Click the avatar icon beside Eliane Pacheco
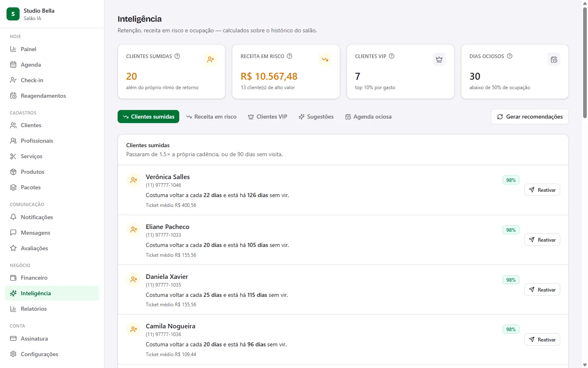Screen dimensions: 588x368 (x=134, y=230)
